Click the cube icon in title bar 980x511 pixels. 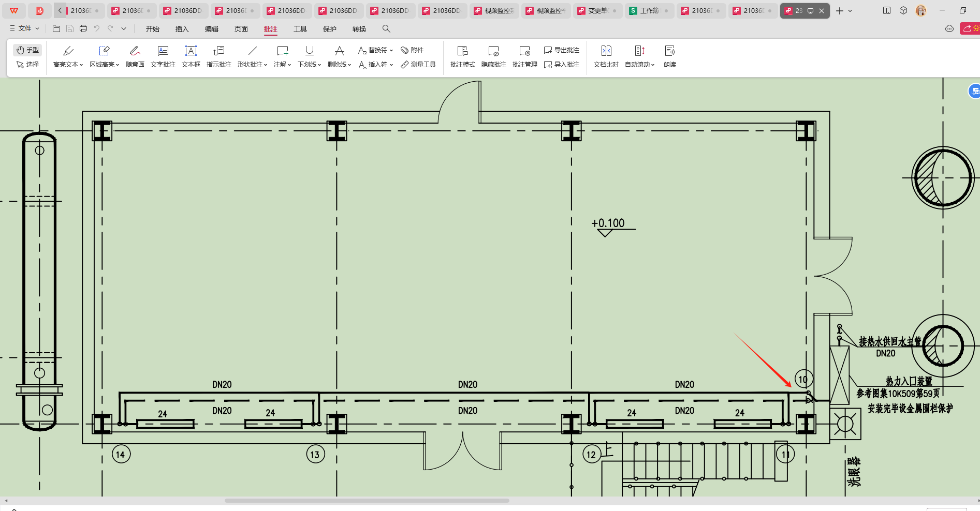pyautogui.click(x=903, y=10)
